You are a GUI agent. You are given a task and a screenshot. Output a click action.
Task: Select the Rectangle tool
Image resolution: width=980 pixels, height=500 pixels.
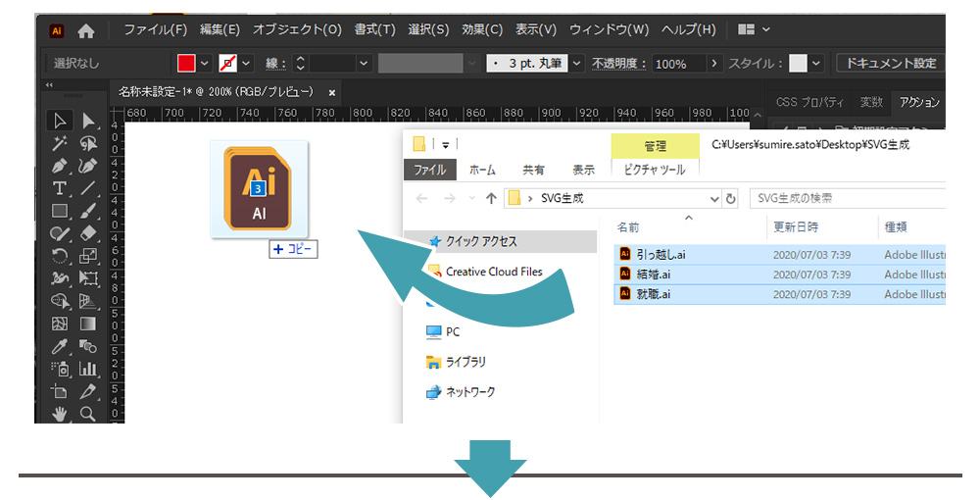tap(60, 211)
